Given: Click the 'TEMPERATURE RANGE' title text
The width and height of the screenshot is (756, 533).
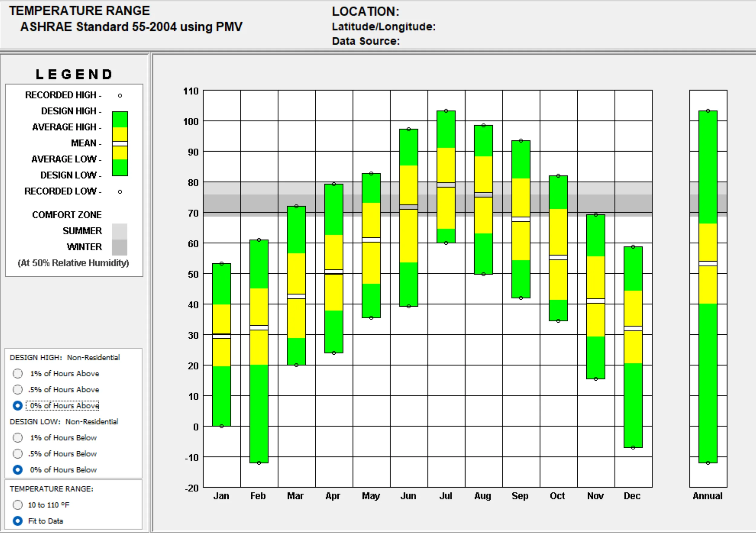Looking at the screenshot, I should [x=79, y=11].
